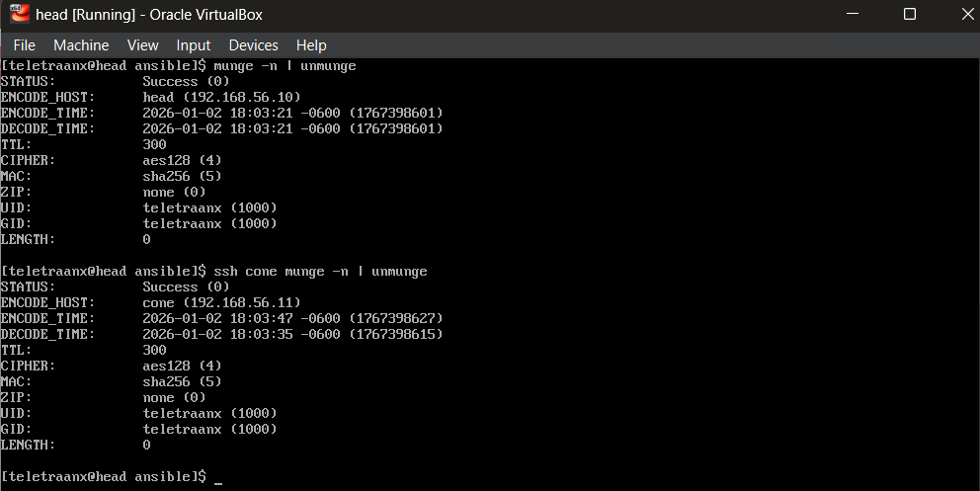Open the Input menu
The width and height of the screenshot is (980, 491).
pos(193,45)
